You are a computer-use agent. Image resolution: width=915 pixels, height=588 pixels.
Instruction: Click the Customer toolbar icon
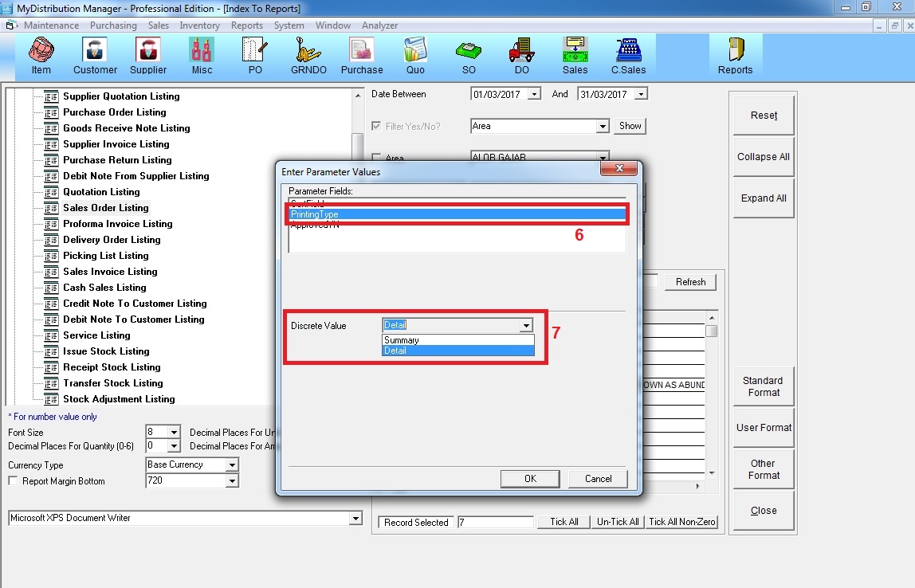pyautogui.click(x=95, y=55)
